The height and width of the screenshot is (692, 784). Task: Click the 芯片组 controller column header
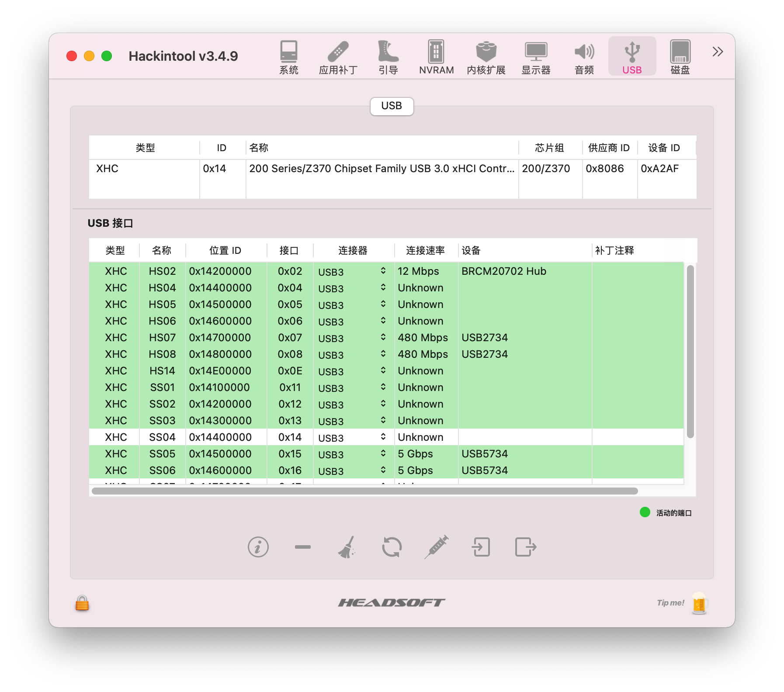point(550,148)
